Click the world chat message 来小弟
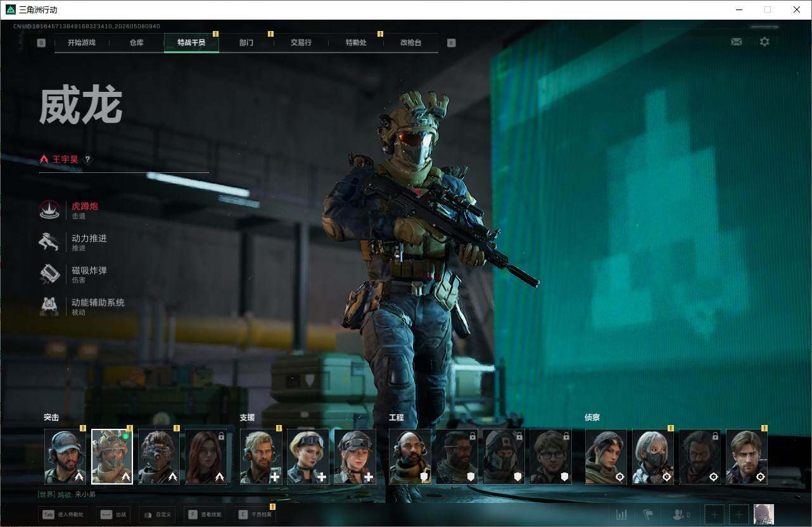 click(x=86, y=495)
